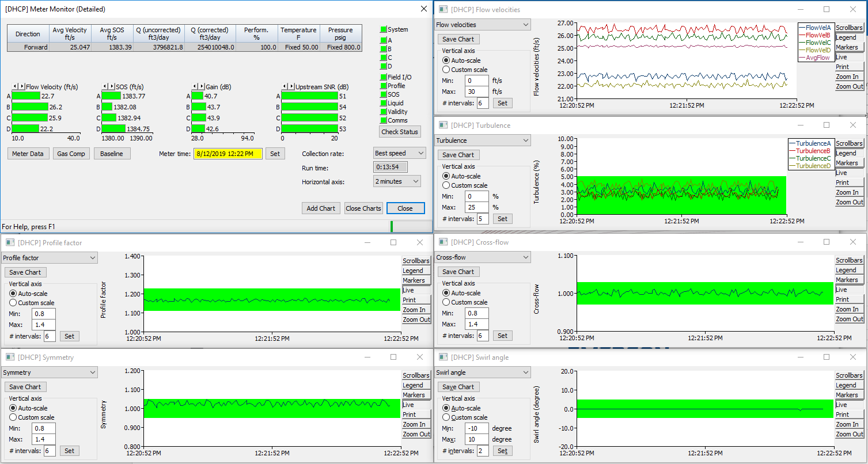Click the left arrow beside Flow Velocity
The width and height of the screenshot is (868, 464).
point(15,86)
